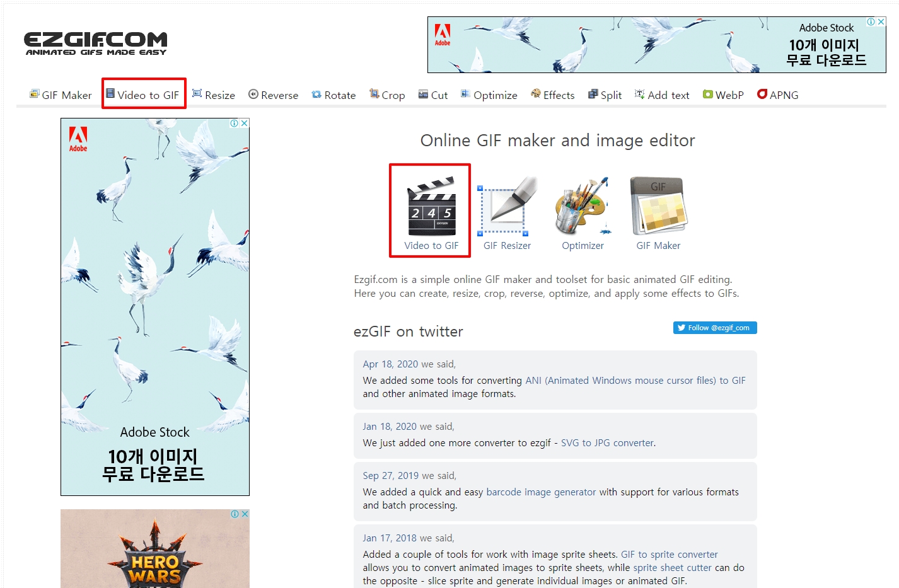The width and height of the screenshot is (899, 588).
Task: Click the GIF Maker menu icon
Action: [34, 94]
